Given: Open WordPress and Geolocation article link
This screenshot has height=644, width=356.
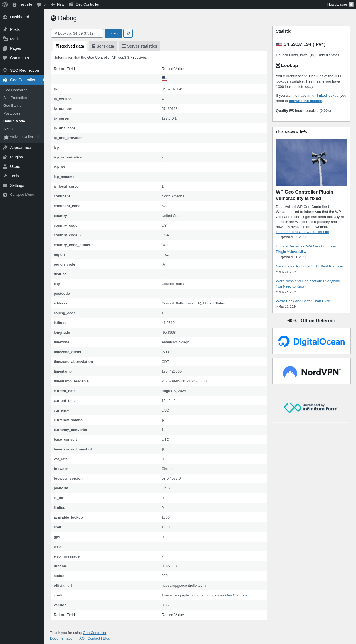Looking at the screenshot, I should point(308,284).
